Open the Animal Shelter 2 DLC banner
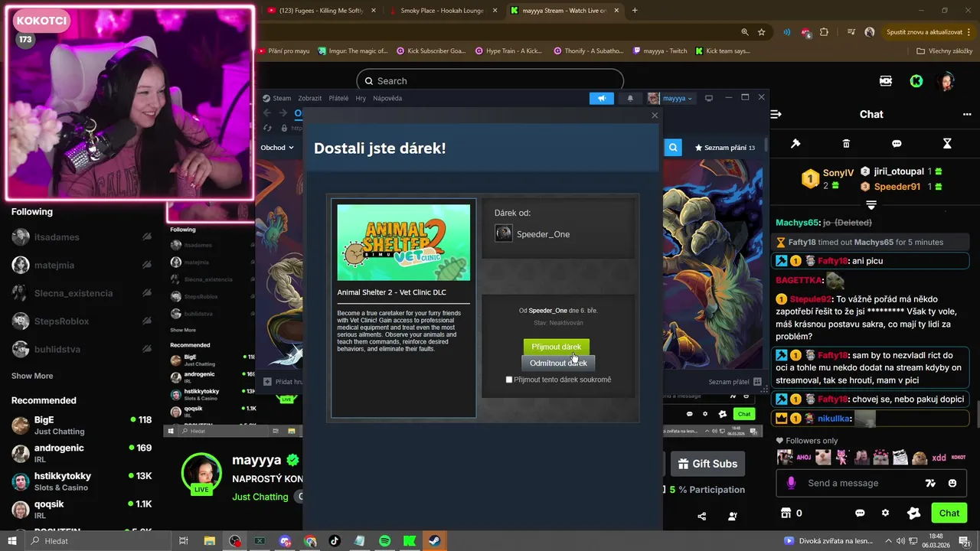The image size is (980, 551). tap(403, 242)
